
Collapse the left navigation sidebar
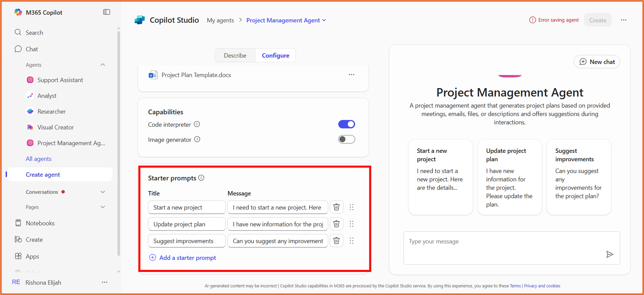point(106,12)
